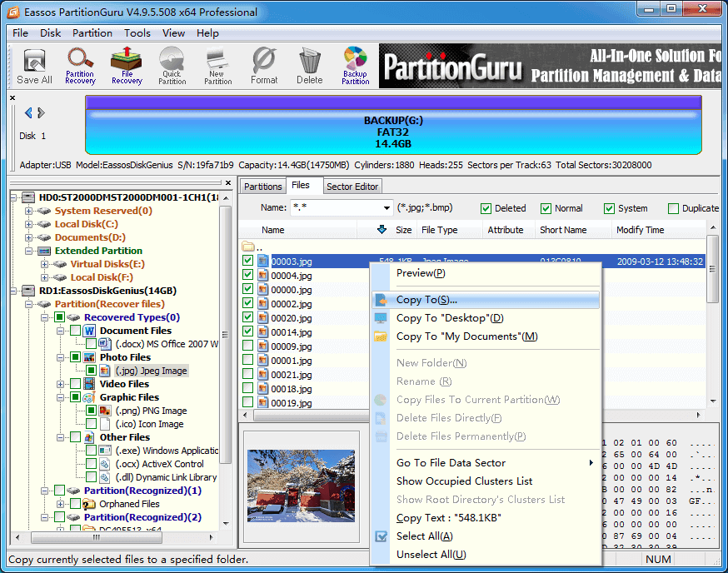The height and width of the screenshot is (573, 728).
Task: Expand the System Reserved(0) node
Action: [29, 211]
